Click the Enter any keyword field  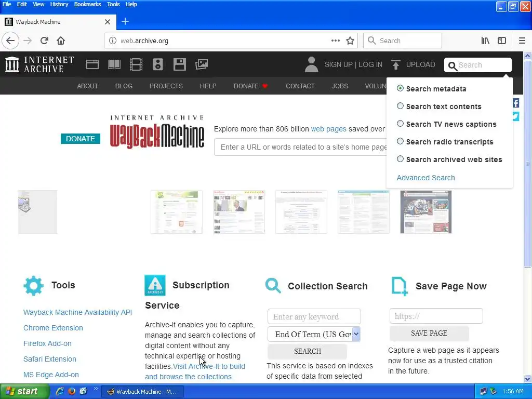[314, 316]
